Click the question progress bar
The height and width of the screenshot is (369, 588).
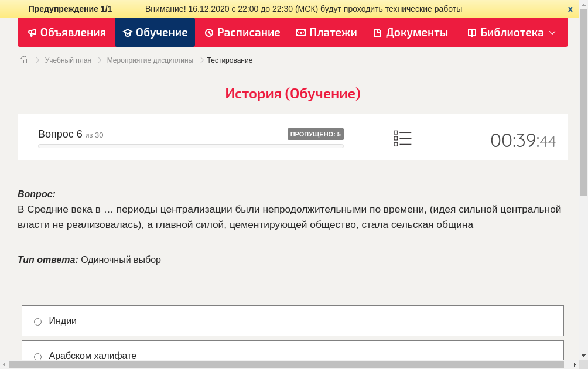(x=190, y=146)
